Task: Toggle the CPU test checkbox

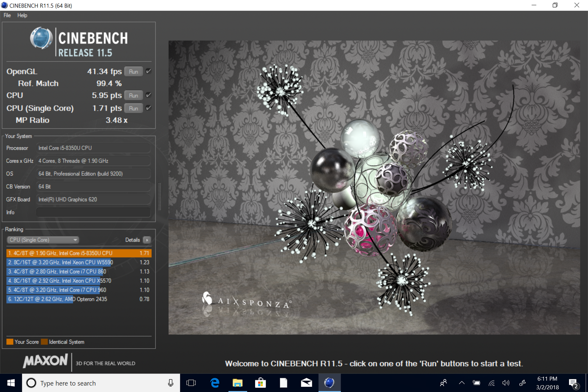Action: click(x=149, y=95)
